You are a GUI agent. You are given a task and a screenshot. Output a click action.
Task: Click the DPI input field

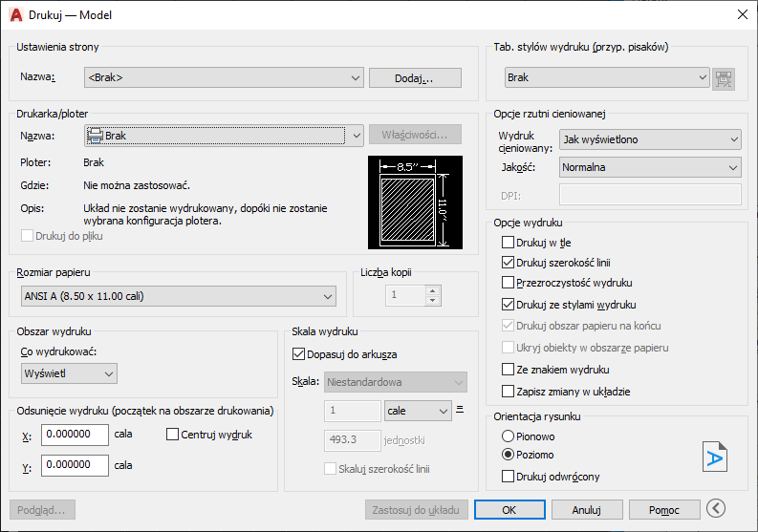click(650, 195)
